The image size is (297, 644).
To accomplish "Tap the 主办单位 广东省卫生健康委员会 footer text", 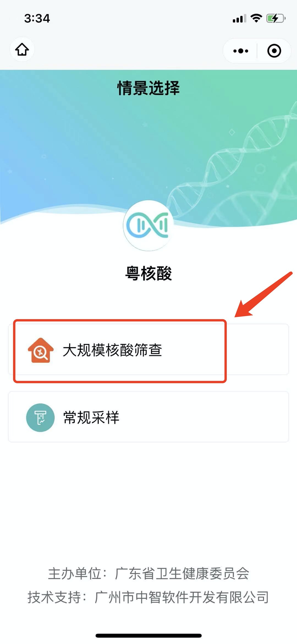I will click(x=148, y=574).
